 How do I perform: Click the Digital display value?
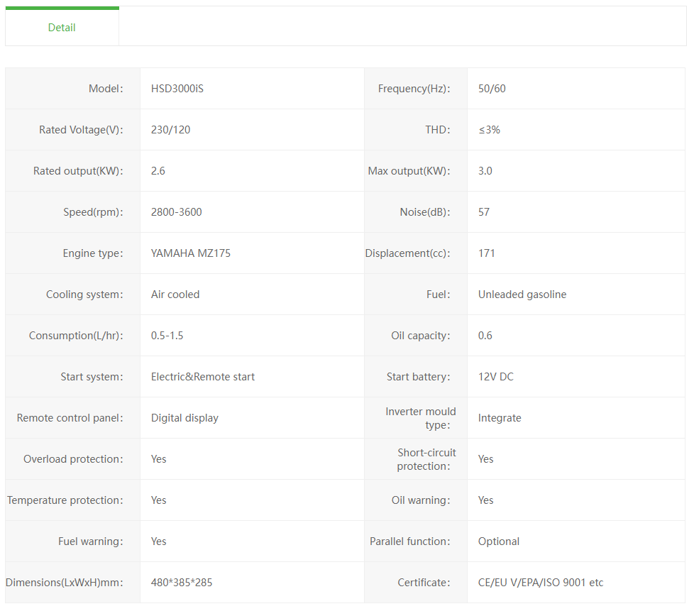tap(184, 418)
